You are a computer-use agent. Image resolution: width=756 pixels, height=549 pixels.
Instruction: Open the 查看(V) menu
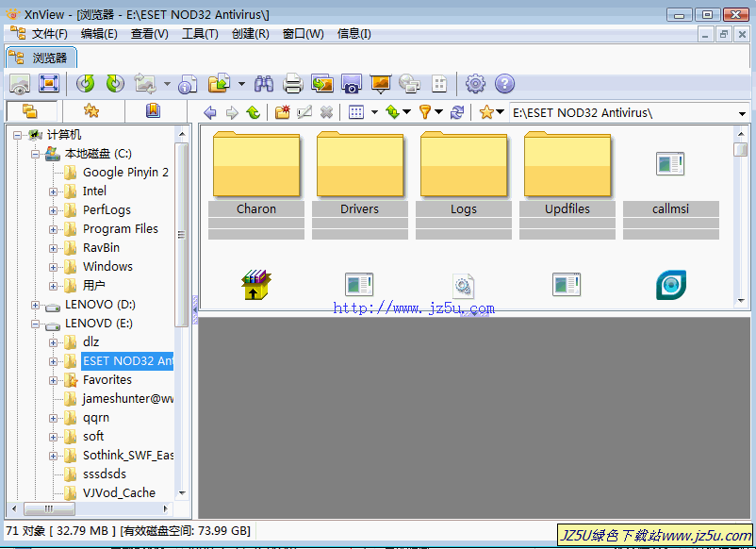(x=150, y=34)
